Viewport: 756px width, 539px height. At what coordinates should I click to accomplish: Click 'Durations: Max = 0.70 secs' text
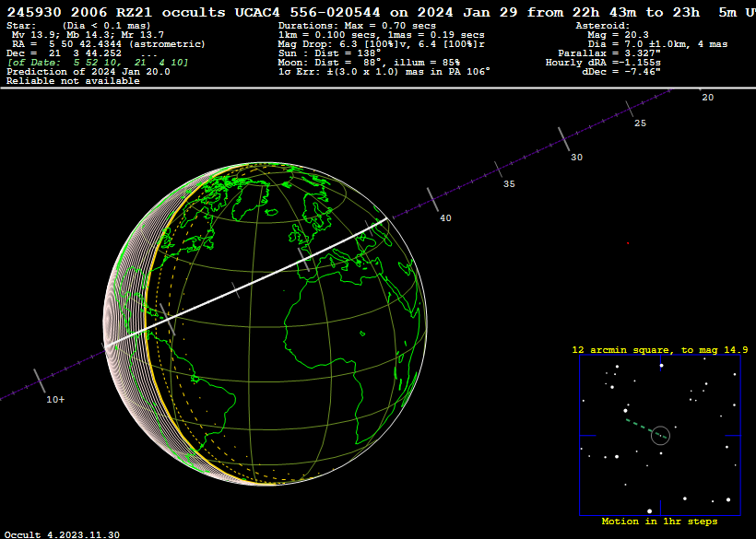point(358,26)
